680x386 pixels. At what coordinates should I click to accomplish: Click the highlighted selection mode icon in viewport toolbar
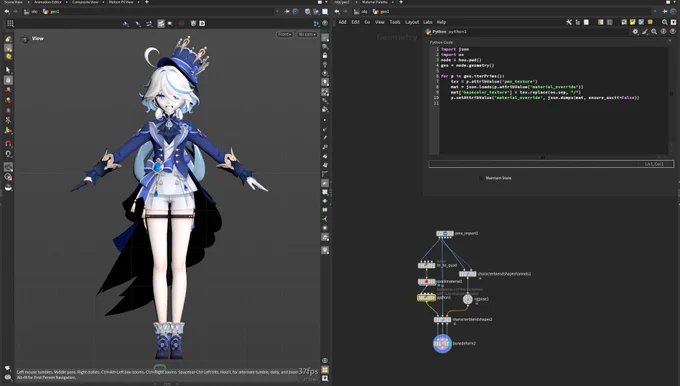(x=161, y=23)
